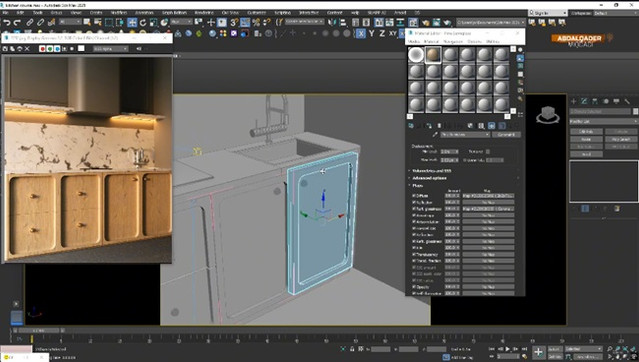The height and width of the screenshot is (362, 639).
Task: Open the Tools menu
Action: point(37,13)
